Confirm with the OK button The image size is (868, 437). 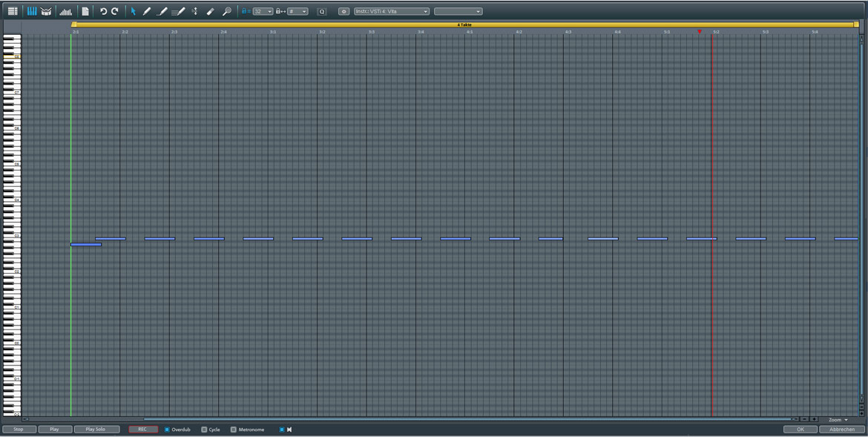[800, 430]
